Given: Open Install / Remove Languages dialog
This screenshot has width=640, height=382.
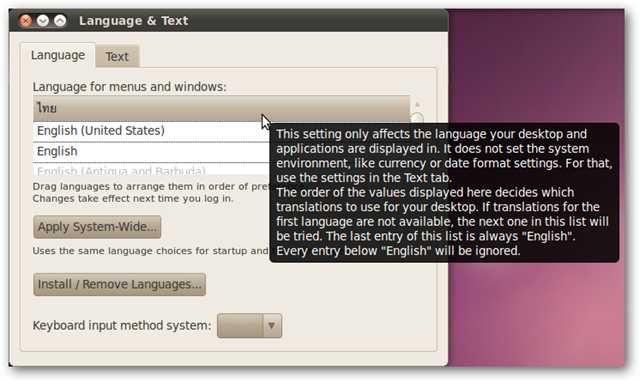Looking at the screenshot, I should (x=120, y=284).
